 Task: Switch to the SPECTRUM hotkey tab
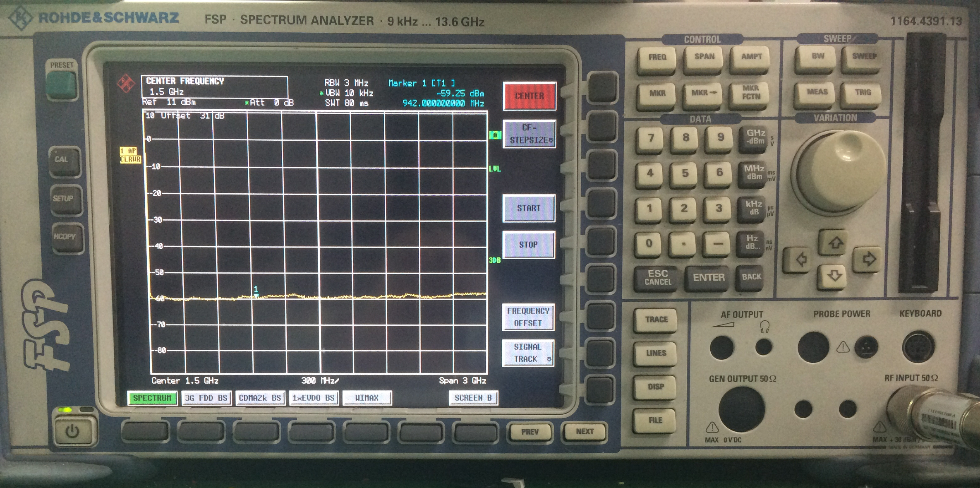tap(152, 398)
